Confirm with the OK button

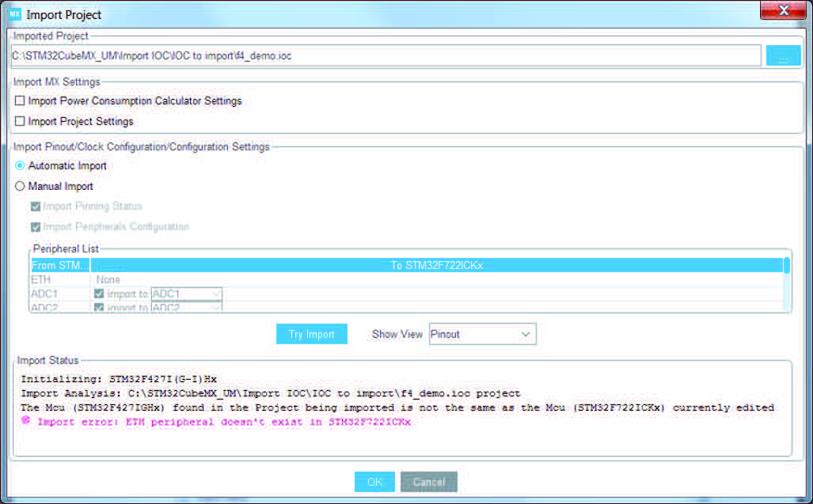pos(374,482)
